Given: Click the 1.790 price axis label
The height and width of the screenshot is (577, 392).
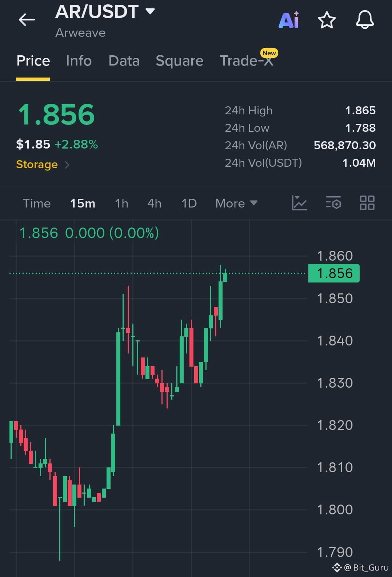Looking at the screenshot, I should pos(335,552).
